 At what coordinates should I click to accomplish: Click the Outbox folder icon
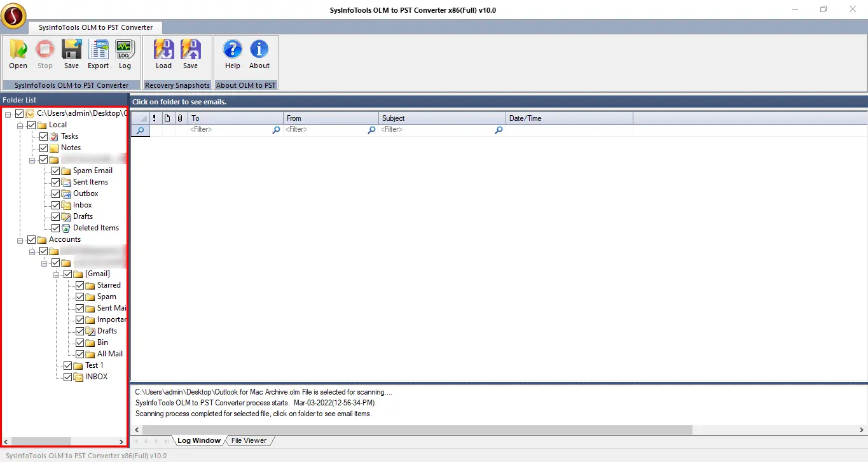[66, 193]
